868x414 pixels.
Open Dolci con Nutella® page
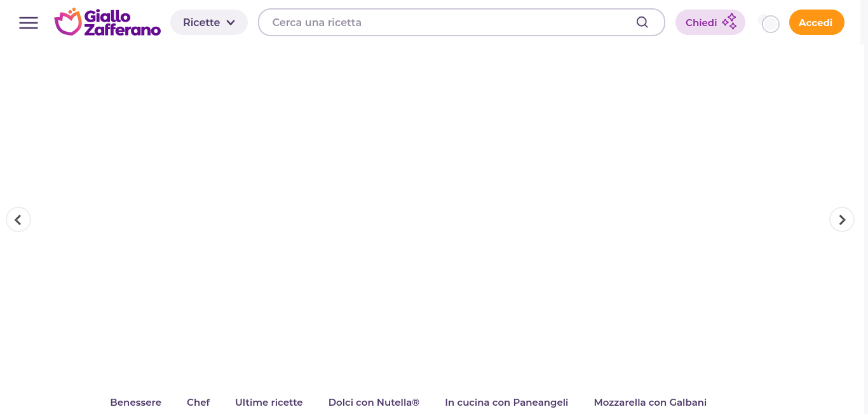point(374,403)
